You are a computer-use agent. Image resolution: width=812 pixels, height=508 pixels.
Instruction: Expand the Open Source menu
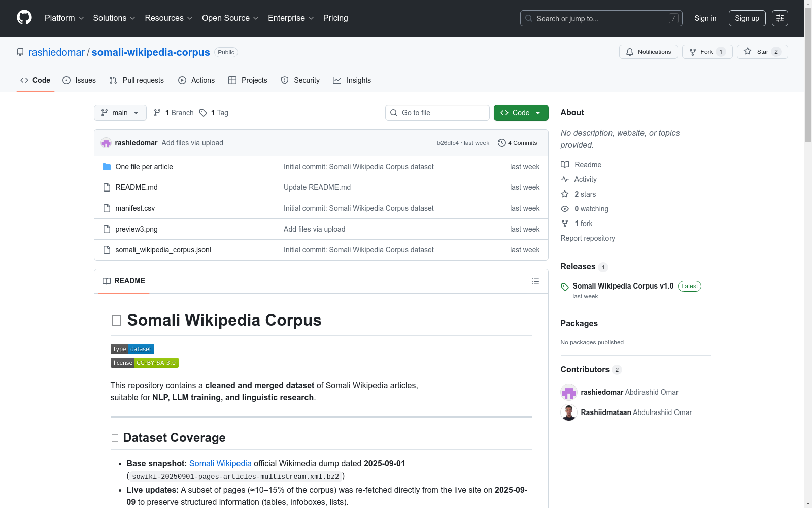pos(230,18)
